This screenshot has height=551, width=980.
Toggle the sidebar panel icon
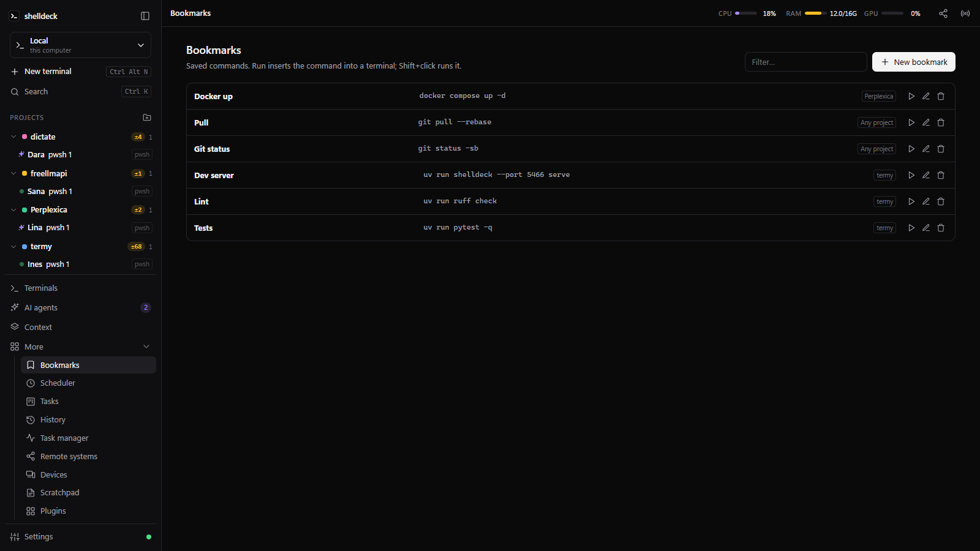[145, 16]
